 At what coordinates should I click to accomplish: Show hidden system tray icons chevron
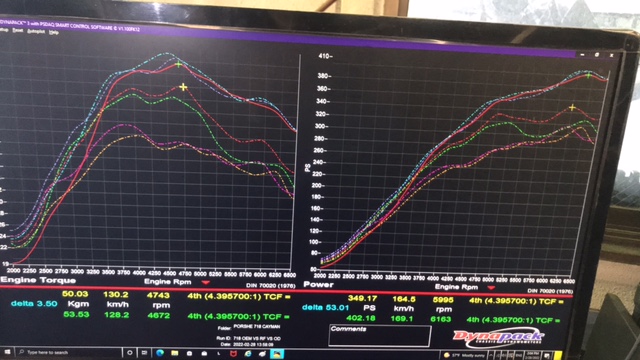click(491, 355)
